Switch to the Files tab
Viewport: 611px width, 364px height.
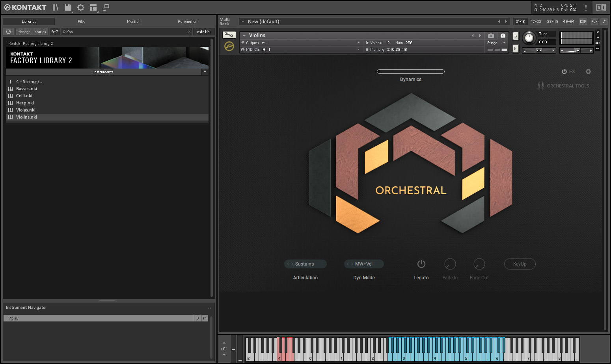pyautogui.click(x=82, y=22)
